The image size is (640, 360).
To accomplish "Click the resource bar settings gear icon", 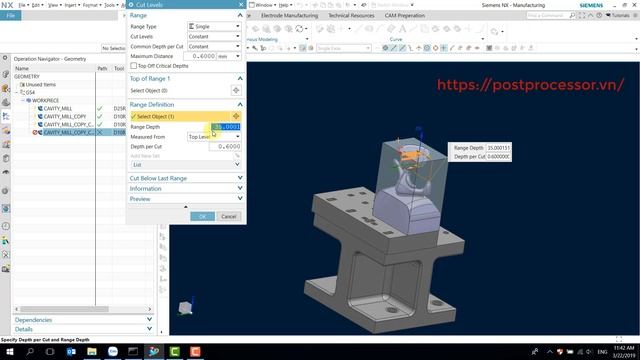I will point(5,58).
